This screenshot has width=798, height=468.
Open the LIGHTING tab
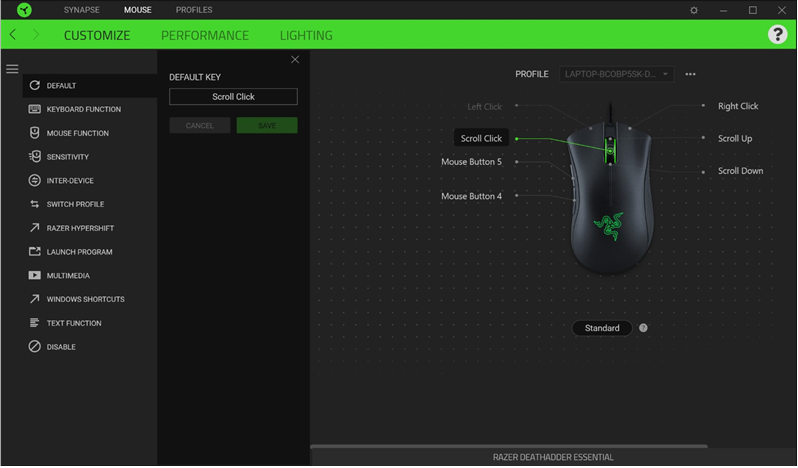(x=306, y=35)
